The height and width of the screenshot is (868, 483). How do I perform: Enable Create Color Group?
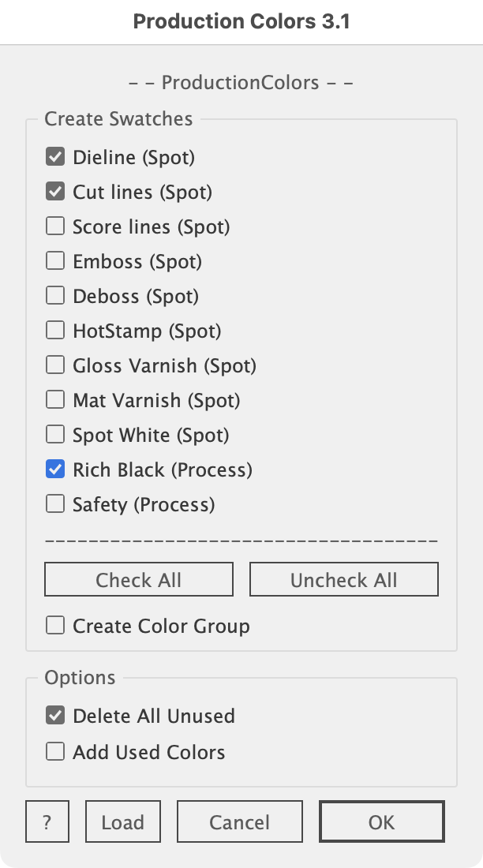pos(55,626)
